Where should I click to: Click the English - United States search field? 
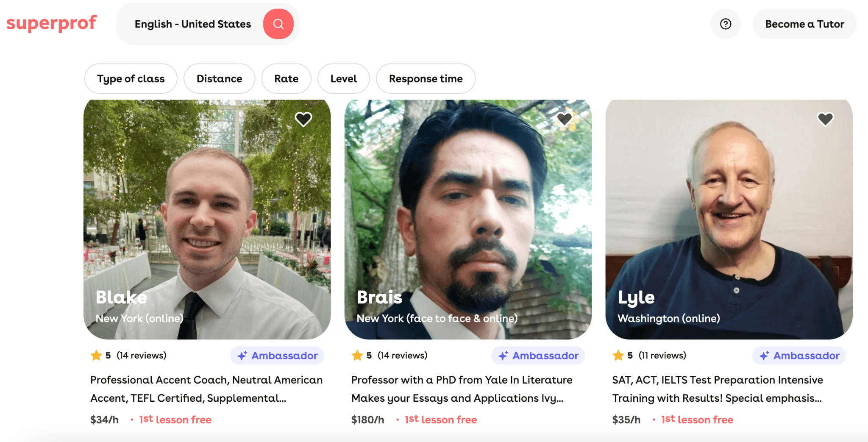point(193,24)
